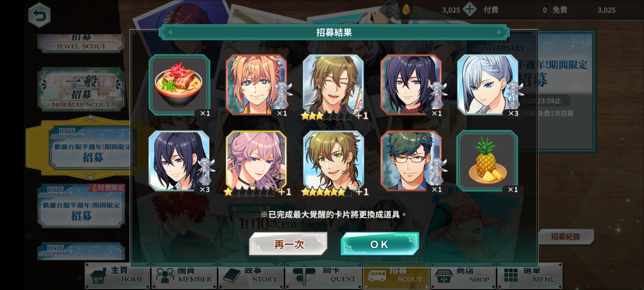Open the STORY book tab
This screenshot has width=644, height=290.
coord(251,276)
